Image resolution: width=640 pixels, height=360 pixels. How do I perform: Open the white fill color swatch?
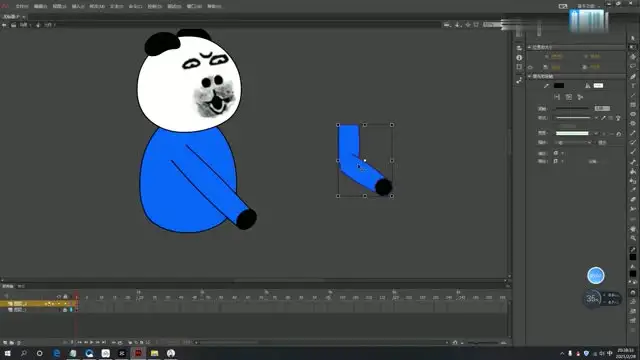(x=598, y=86)
